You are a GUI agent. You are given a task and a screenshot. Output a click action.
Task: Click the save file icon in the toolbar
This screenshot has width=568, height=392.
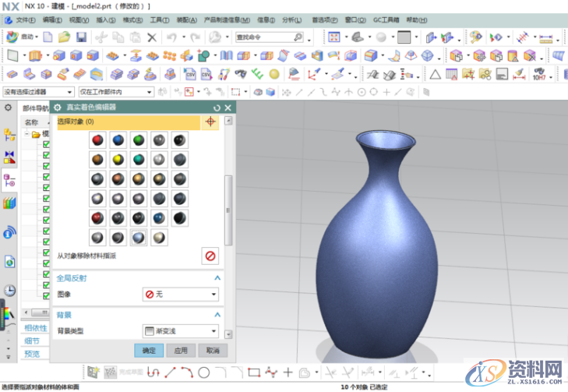[x=81, y=37]
